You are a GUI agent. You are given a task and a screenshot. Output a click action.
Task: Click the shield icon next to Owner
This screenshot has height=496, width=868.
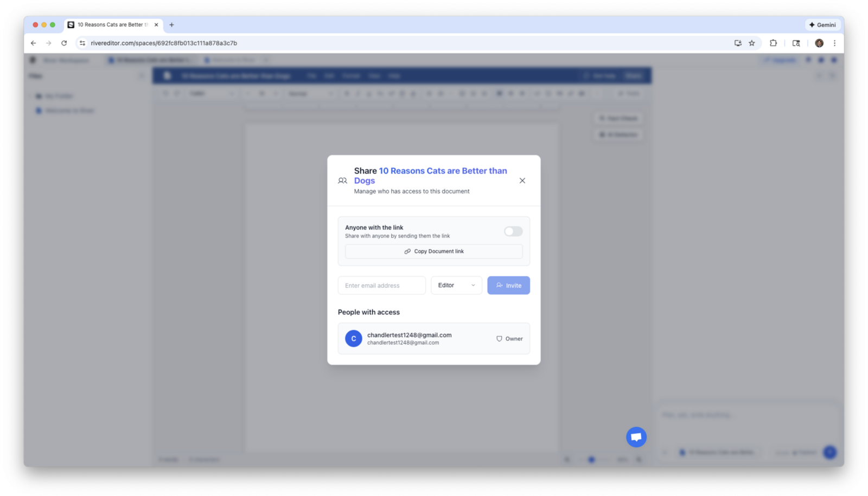499,338
